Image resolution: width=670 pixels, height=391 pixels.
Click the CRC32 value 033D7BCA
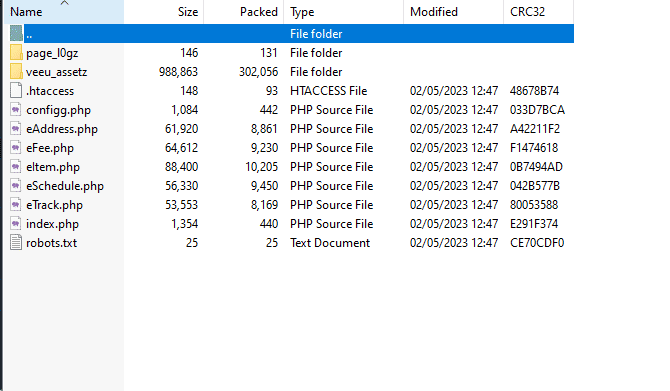tap(538, 110)
